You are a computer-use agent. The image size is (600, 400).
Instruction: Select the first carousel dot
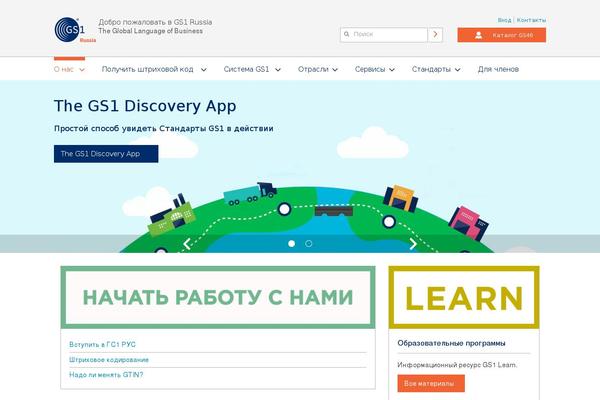(x=292, y=243)
